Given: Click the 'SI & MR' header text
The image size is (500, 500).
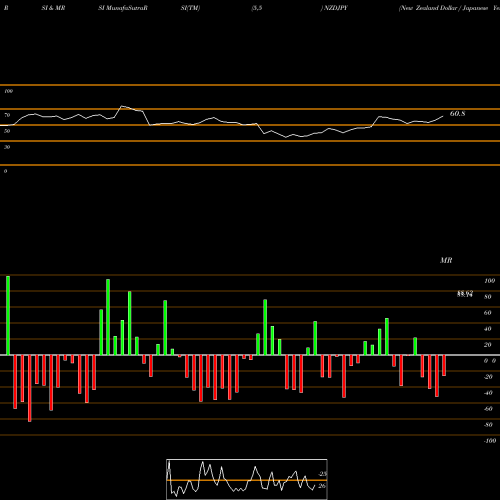Looking at the screenshot, I should pos(53,8).
